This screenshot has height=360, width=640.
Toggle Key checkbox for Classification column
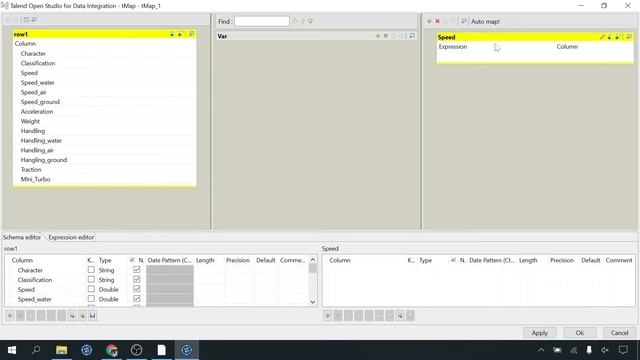(x=91, y=280)
